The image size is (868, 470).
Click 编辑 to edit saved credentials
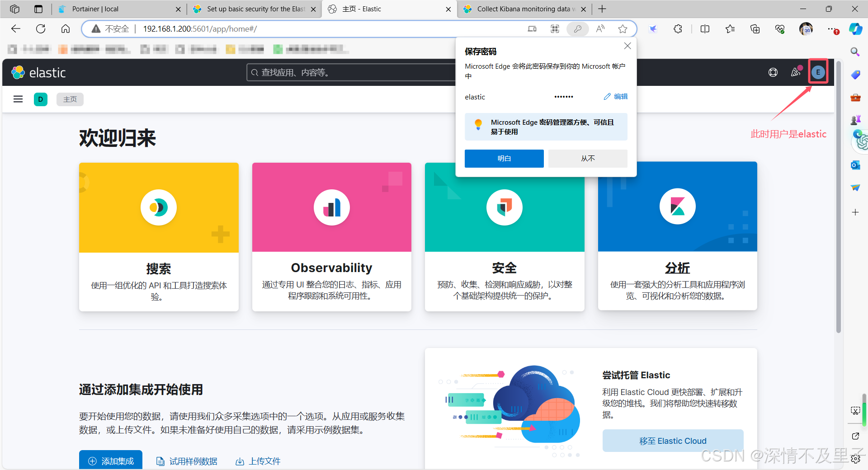pyautogui.click(x=616, y=96)
